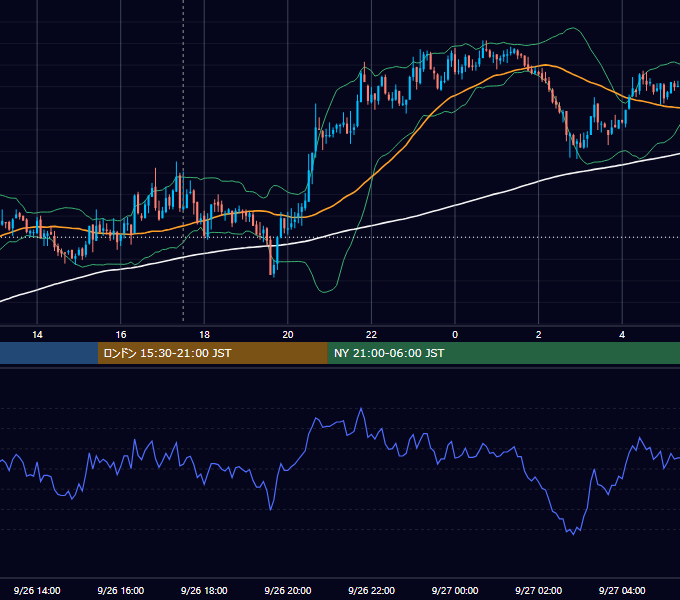
Task: Click the NY 21:00-06:00 JST session bar
Action: click(503, 353)
